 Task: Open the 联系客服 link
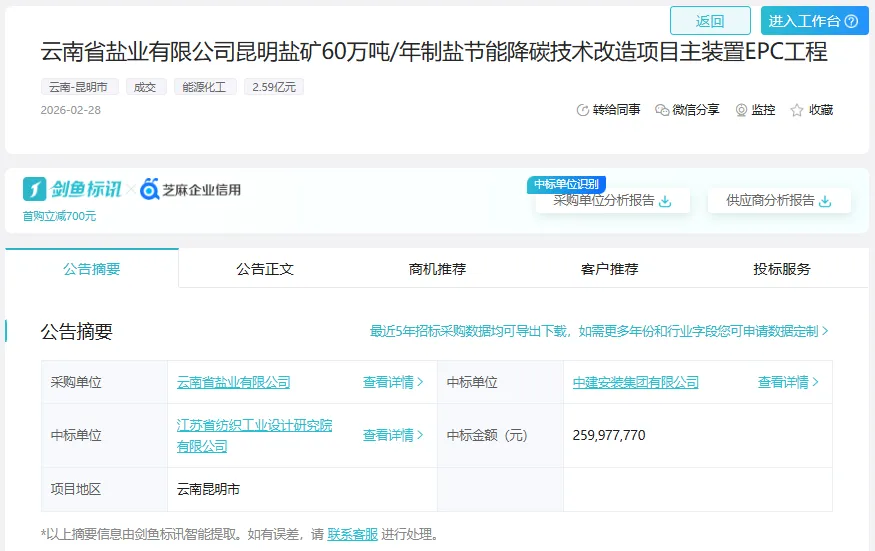352,534
